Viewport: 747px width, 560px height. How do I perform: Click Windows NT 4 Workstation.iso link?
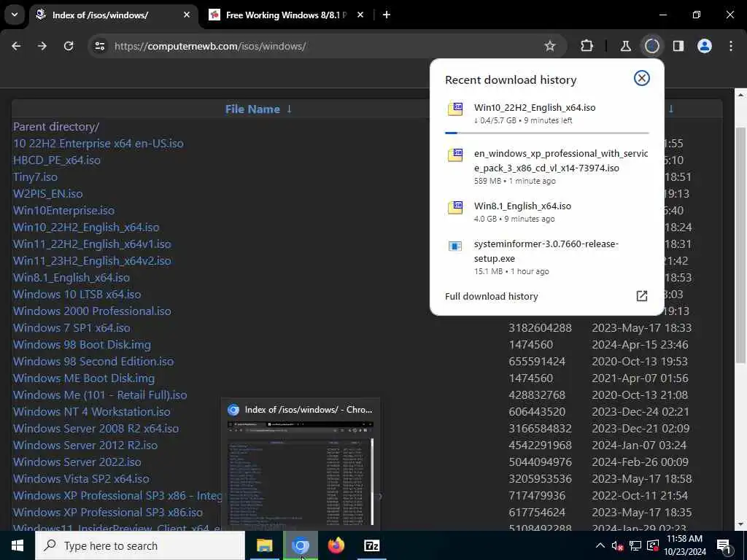(91, 411)
